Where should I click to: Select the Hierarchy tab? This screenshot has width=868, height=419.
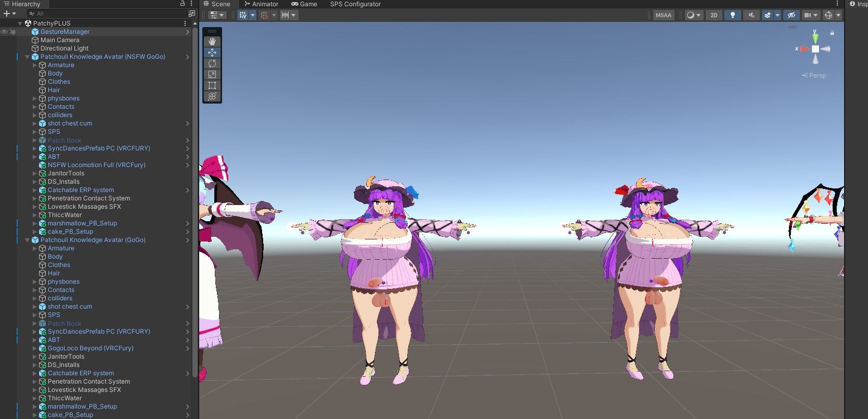22,4
